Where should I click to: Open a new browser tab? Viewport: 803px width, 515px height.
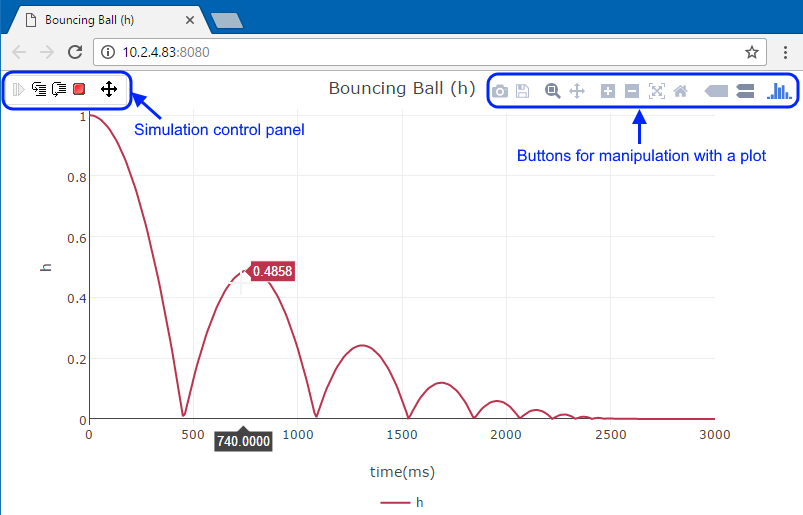point(227,20)
